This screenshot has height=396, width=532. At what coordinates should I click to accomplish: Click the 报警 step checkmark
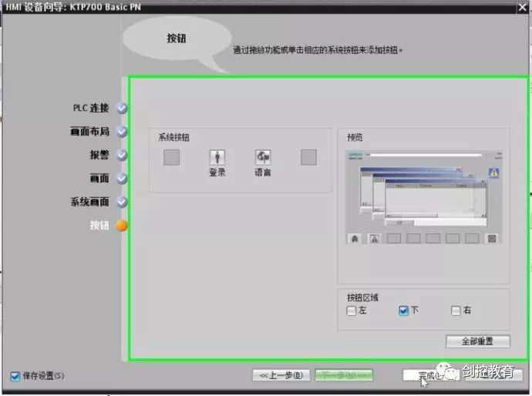122,155
